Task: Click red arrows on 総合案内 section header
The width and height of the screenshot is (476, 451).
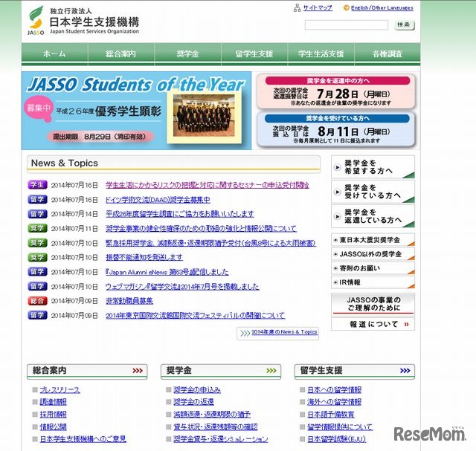Action: click(x=138, y=370)
